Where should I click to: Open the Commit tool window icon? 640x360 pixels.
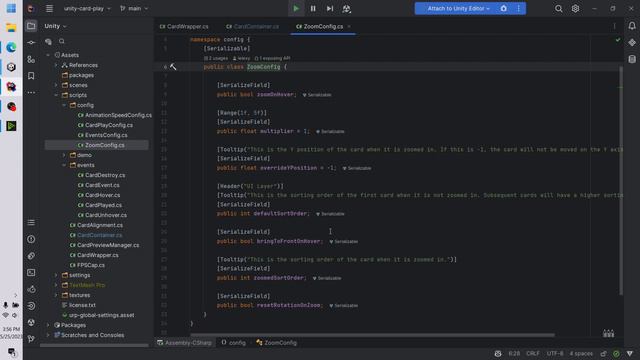(x=31, y=42)
